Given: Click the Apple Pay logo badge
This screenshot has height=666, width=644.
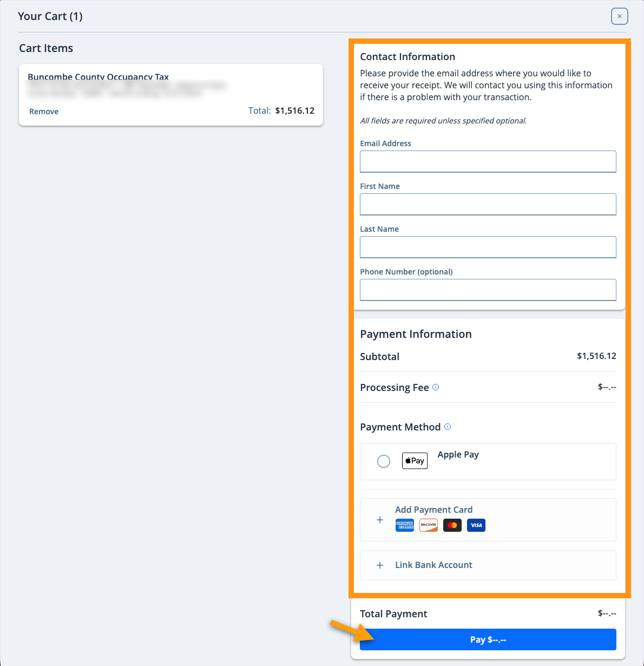Looking at the screenshot, I should [x=415, y=461].
